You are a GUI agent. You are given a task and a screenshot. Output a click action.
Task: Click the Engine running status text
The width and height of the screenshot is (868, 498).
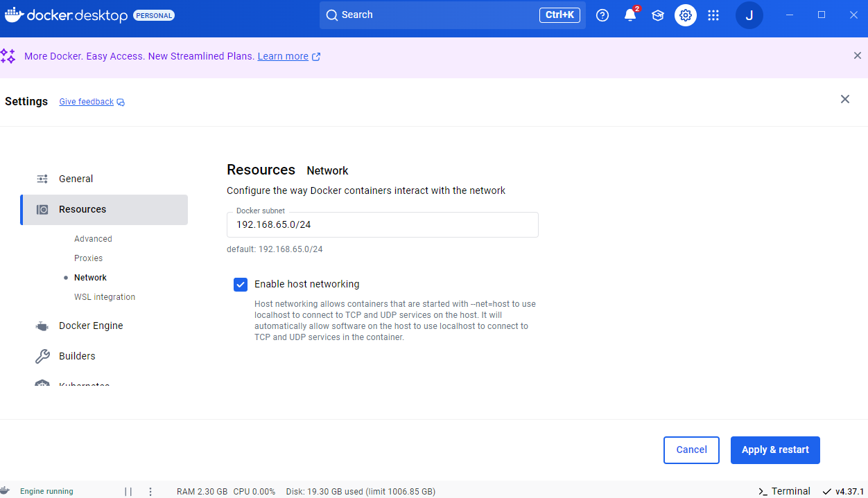click(46, 492)
